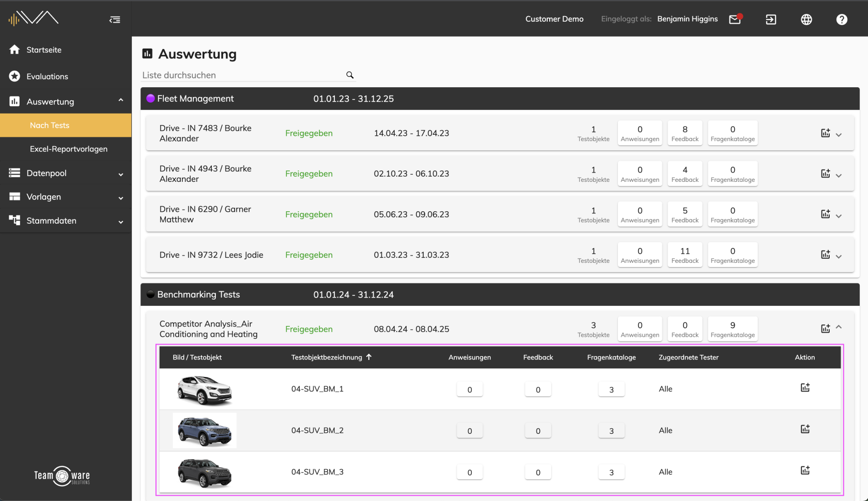The height and width of the screenshot is (501, 868).
Task: Expand the Drive IN 7483 row chevron
Action: coord(839,135)
